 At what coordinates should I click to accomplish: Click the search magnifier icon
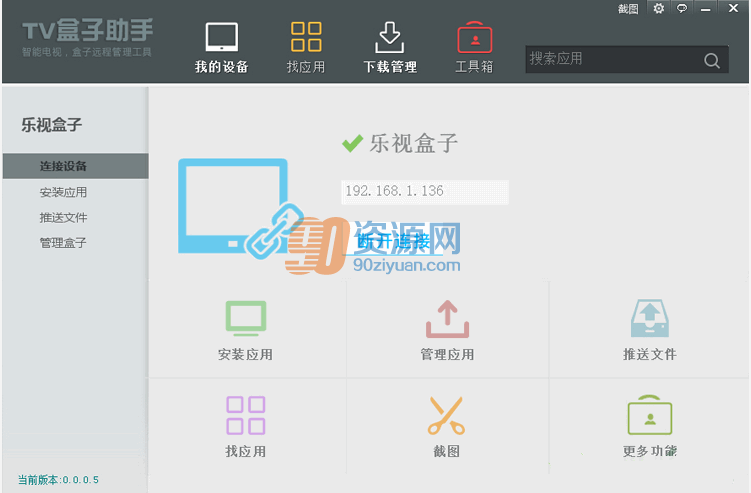[x=712, y=60]
